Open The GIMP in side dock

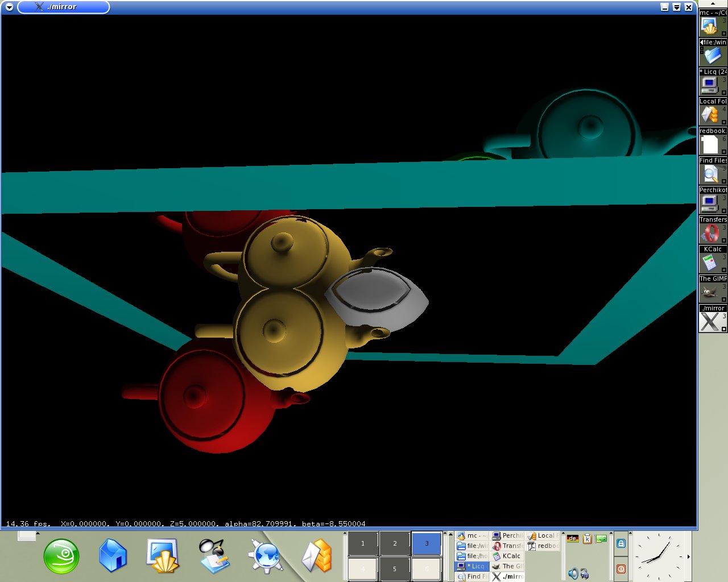click(713, 289)
